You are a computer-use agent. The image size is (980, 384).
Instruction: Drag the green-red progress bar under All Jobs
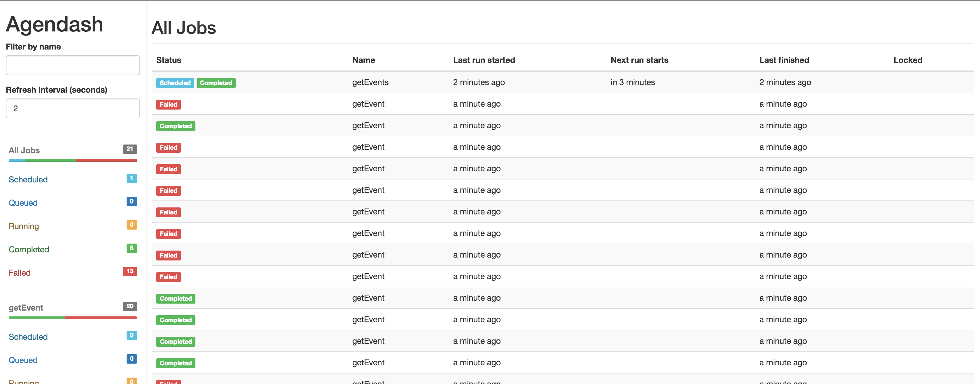coord(72,161)
